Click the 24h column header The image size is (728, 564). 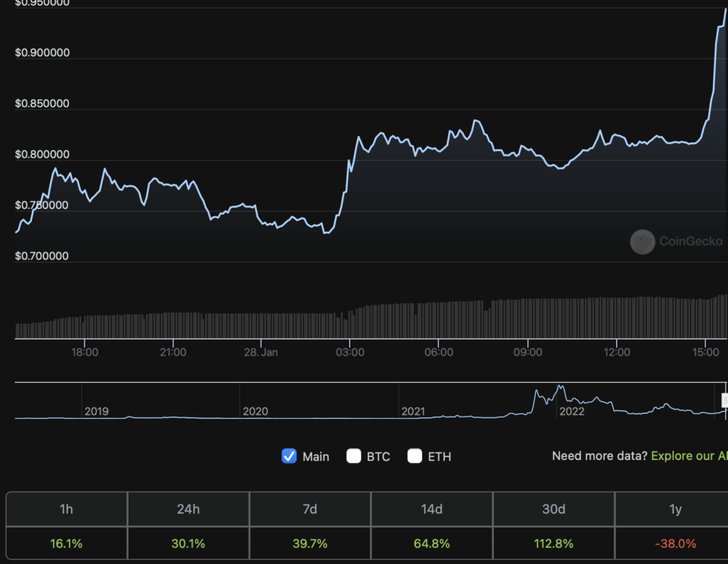(x=188, y=509)
